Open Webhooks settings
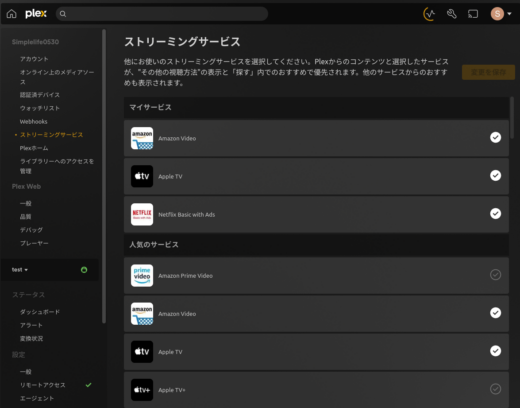 pyautogui.click(x=33, y=122)
